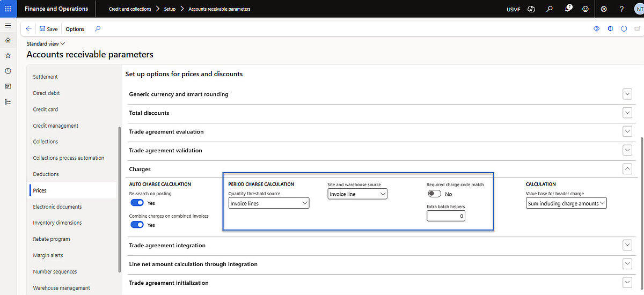Click Accounts receivable parameters breadcrumb
The width and height of the screenshot is (644, 295).
[219, 9]
